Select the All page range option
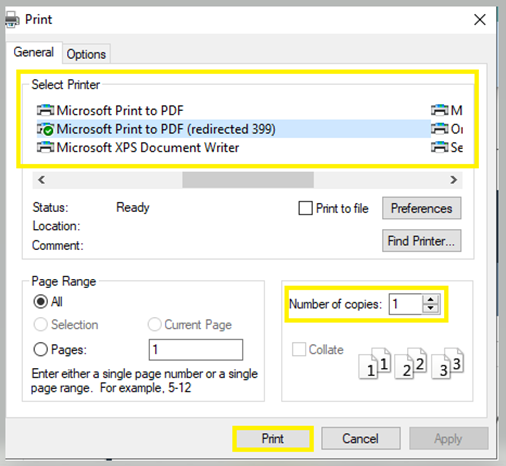 click(41, 301)
